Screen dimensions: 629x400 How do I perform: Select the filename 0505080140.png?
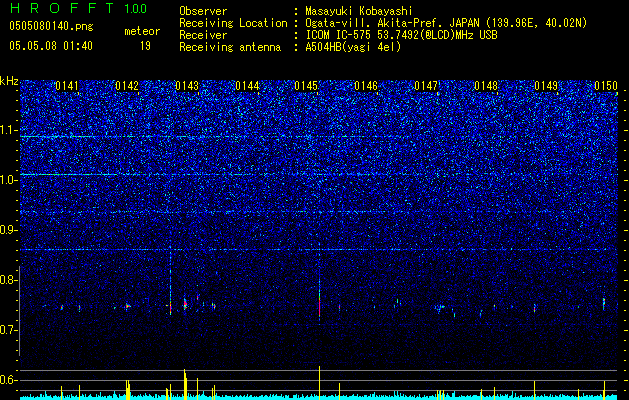(x=51, y=26)
